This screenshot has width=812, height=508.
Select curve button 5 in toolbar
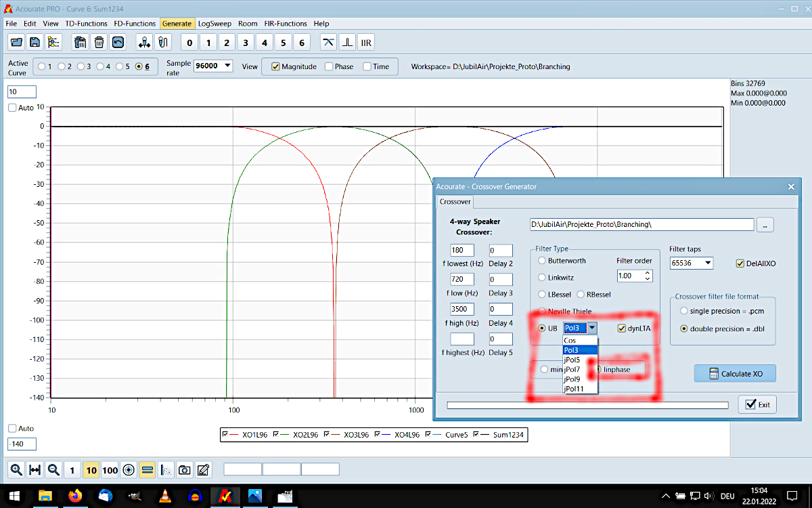click(284, 43)
